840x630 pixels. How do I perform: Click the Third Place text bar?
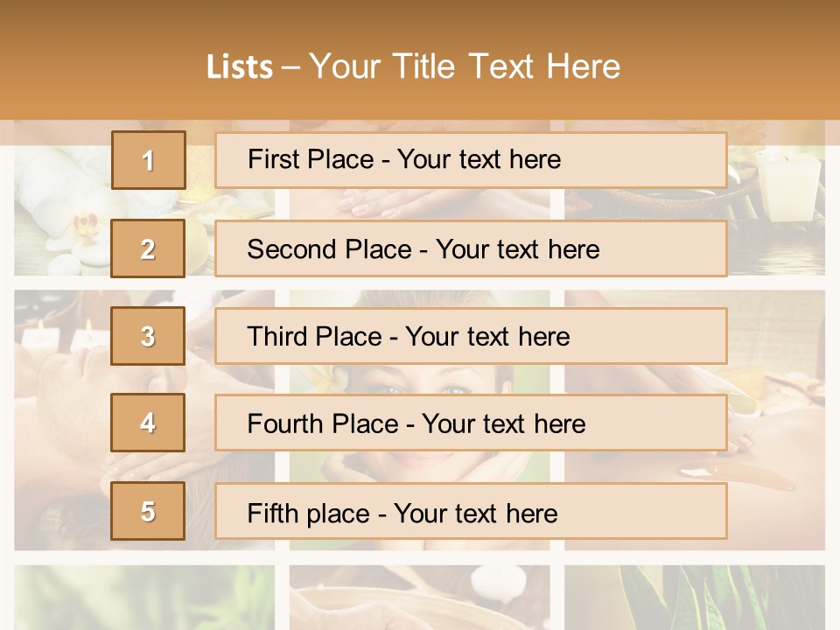pos(471,336)
